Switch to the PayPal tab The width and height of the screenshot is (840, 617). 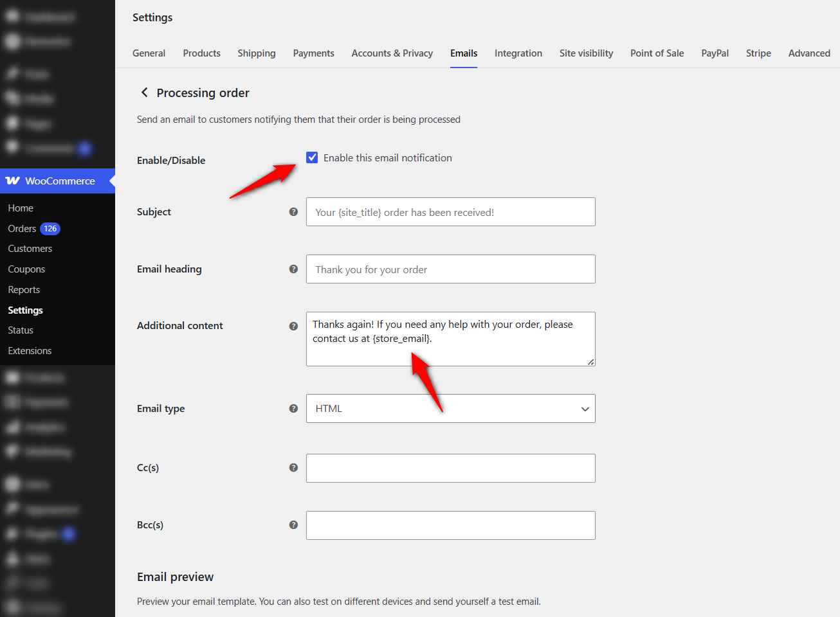pyautogui.click(x=715, y=53)
